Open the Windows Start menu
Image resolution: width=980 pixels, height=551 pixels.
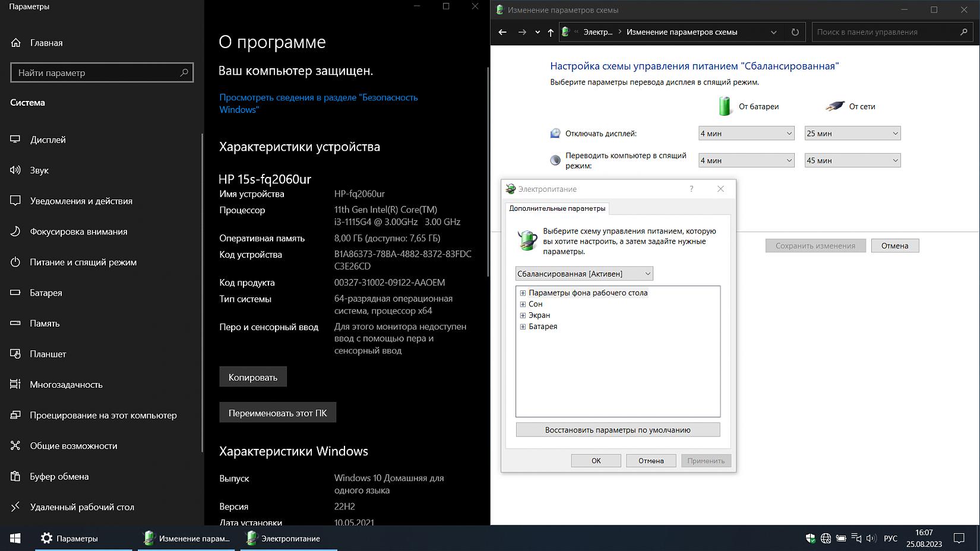coord(16,538)
